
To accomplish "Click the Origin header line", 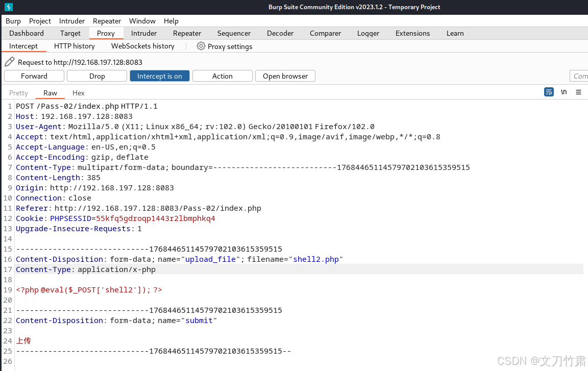I will pyautogui.click(x=95, y=188).
